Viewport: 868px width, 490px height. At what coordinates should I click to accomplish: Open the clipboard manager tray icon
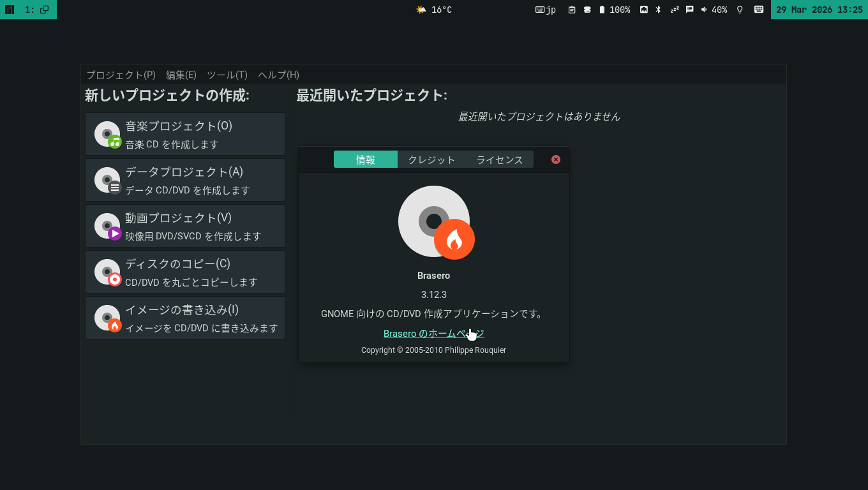click(572, 10)
